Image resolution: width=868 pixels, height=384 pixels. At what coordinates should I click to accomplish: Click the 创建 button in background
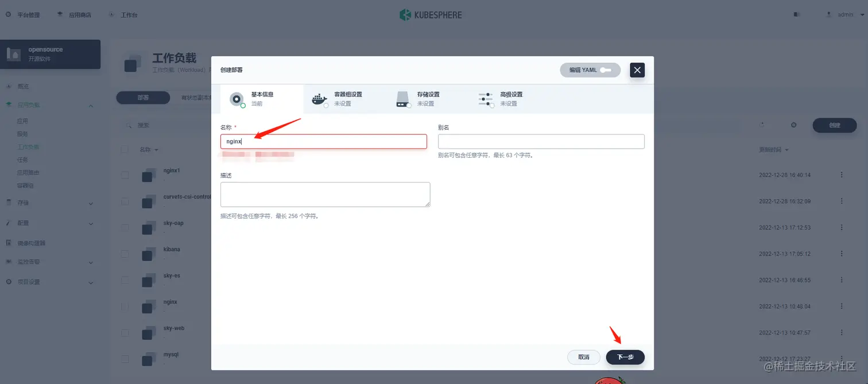click(x=835, y=125)
